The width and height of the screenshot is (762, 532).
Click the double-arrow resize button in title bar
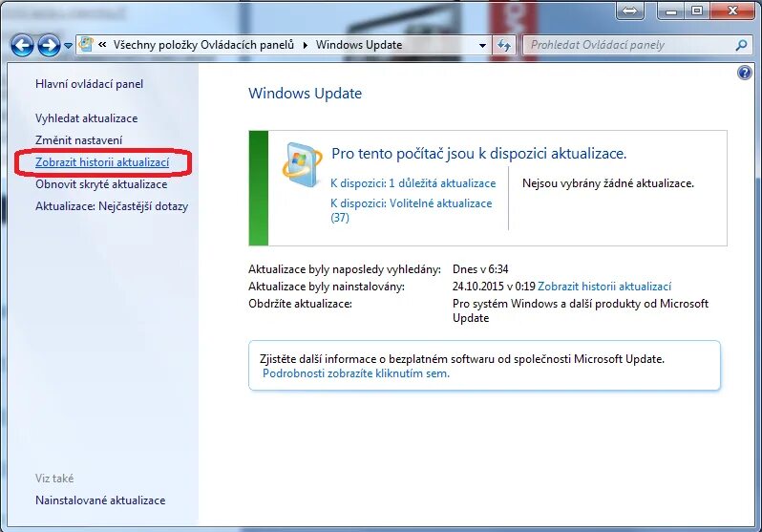tap(630, 11)
